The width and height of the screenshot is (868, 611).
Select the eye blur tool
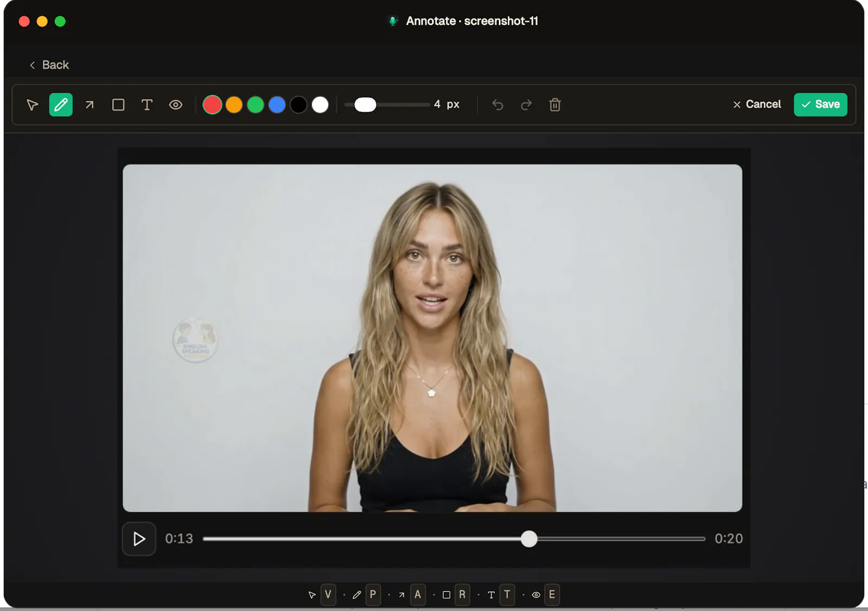pyautogui.click(x=176, y=105)
